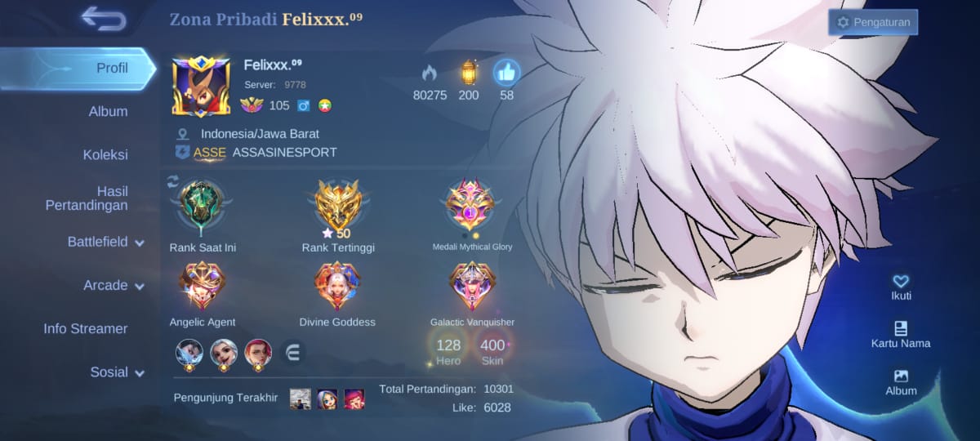Screen dimensions: 980x441
Task: Open the Pengaturan settings button
Action: click(x=873, y=22)
